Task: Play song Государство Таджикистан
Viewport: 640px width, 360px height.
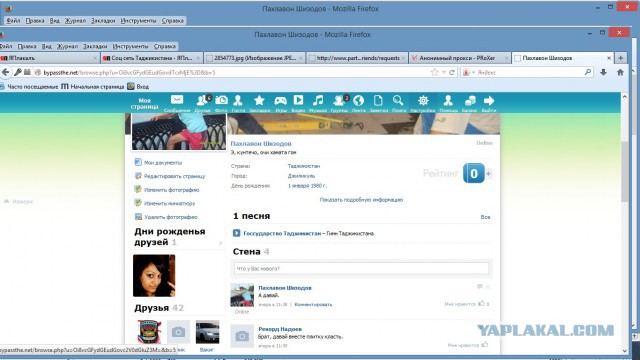Action: [x=236, y=233]
